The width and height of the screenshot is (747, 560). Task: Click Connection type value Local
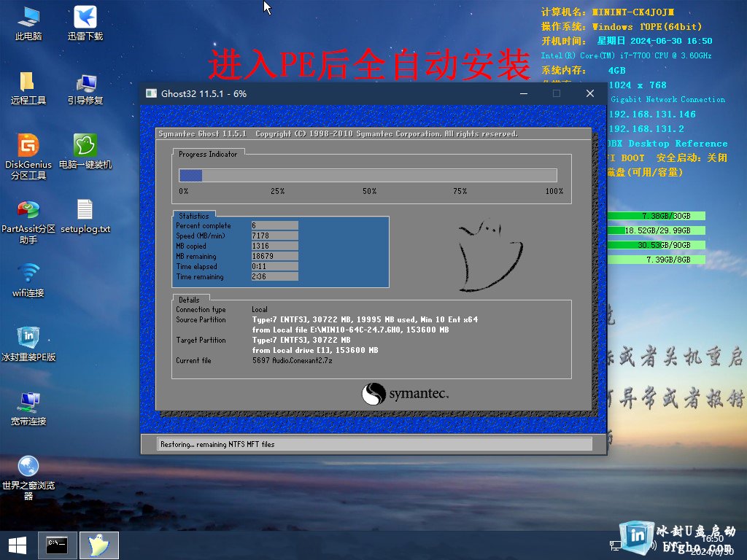click(x=260, y=309)
